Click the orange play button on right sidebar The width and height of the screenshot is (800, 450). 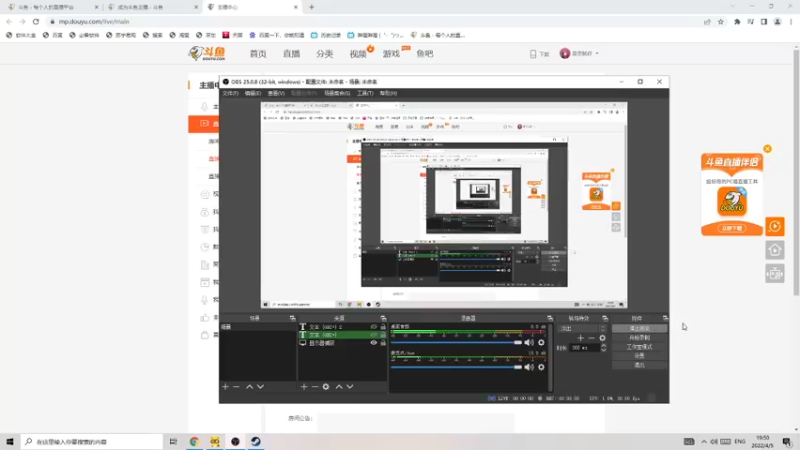point(774,226)
